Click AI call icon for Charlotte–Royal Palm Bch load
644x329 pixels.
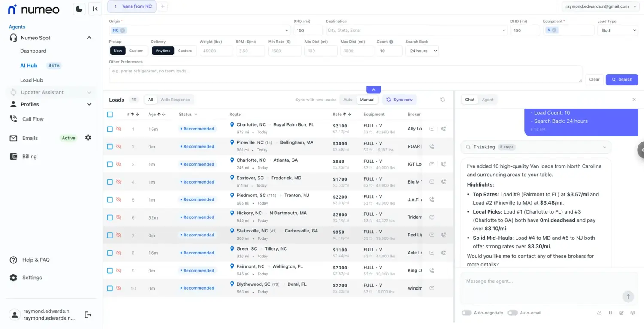tap(443, 129)
